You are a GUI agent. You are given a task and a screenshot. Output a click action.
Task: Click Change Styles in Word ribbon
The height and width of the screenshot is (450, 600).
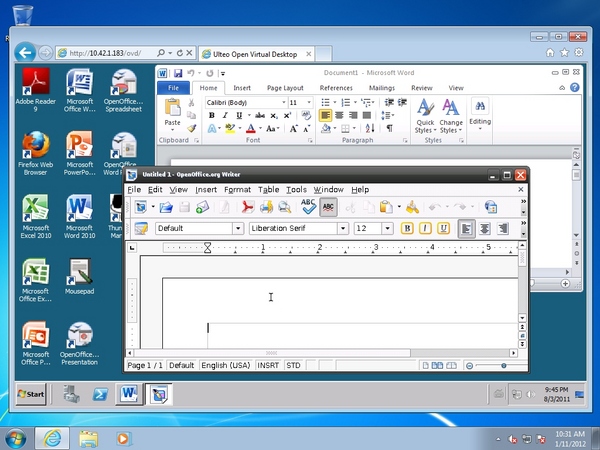[x=451, y=116]
